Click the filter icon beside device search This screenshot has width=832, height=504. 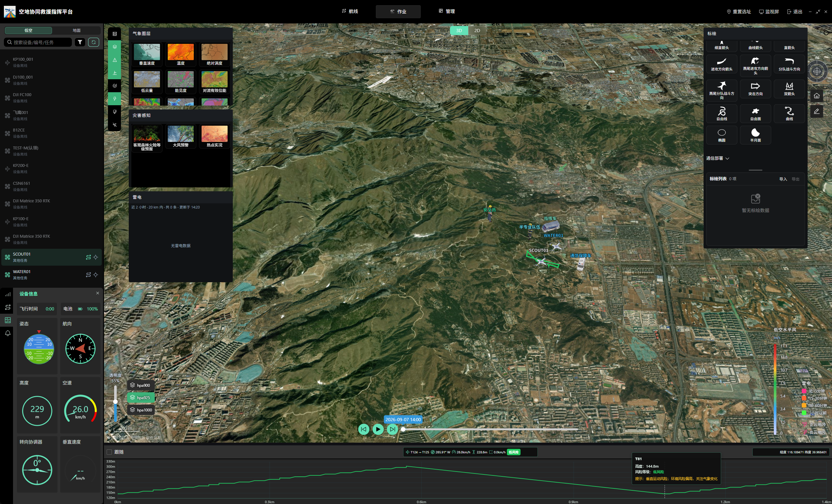pyautogui.click(x=80, y=42)
